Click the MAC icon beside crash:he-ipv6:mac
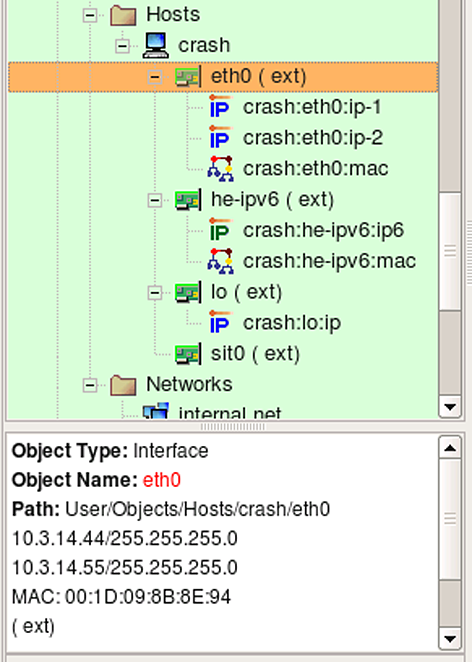 tap(220, 261)
